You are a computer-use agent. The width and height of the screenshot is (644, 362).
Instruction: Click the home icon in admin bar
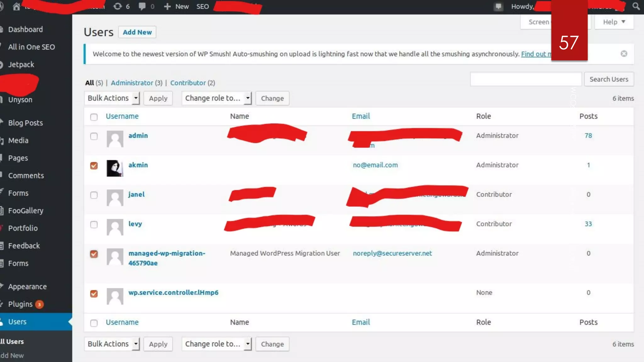click(x=16, y=6)
